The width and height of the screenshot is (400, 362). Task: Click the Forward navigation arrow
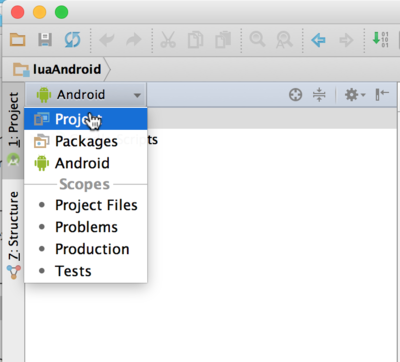346,40
